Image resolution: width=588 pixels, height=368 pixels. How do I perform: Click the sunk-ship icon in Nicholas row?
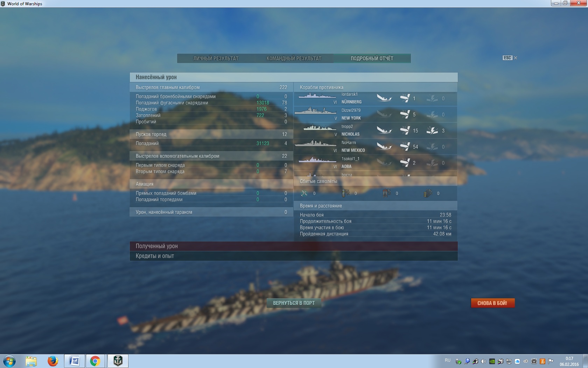[384, 130]
